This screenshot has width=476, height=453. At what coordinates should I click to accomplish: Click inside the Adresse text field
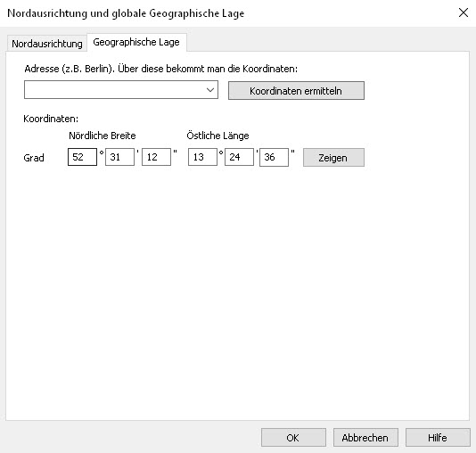[114, 90]
